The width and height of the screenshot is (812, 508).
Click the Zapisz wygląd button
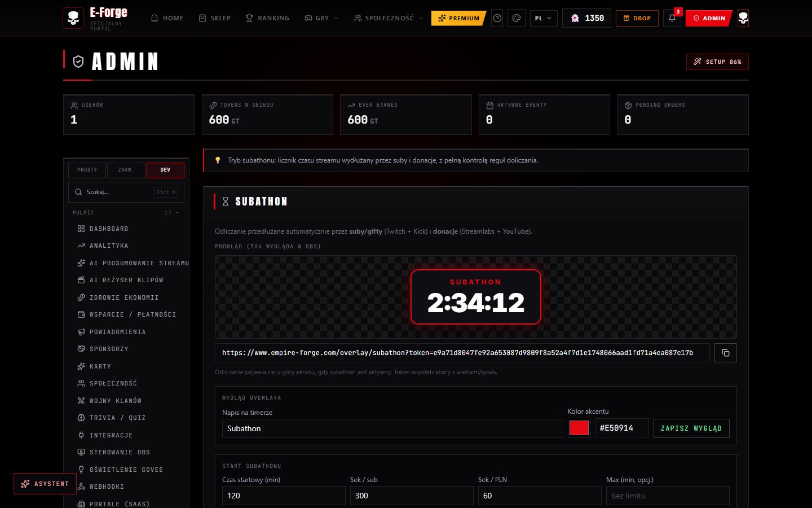pos(691,428)
